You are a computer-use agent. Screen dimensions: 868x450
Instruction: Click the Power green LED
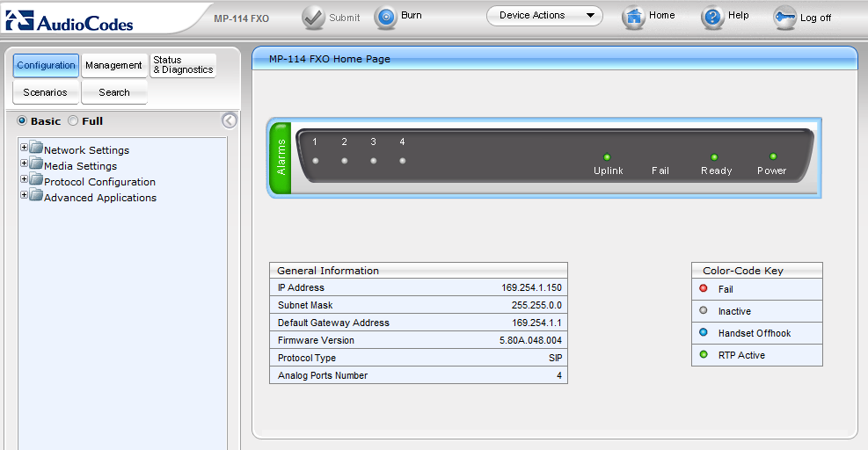773,156
